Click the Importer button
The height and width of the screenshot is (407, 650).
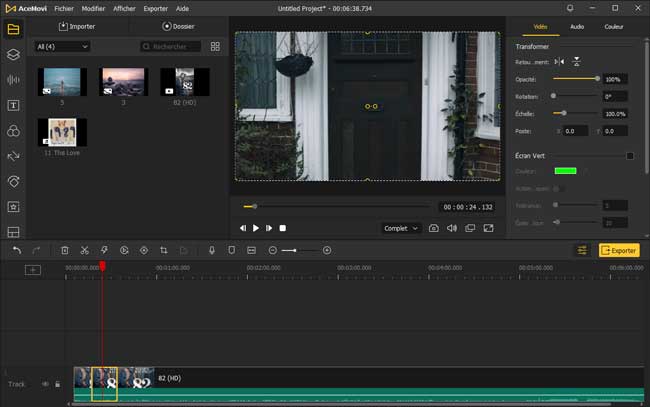pyautogui.click(x=77, y=27)
